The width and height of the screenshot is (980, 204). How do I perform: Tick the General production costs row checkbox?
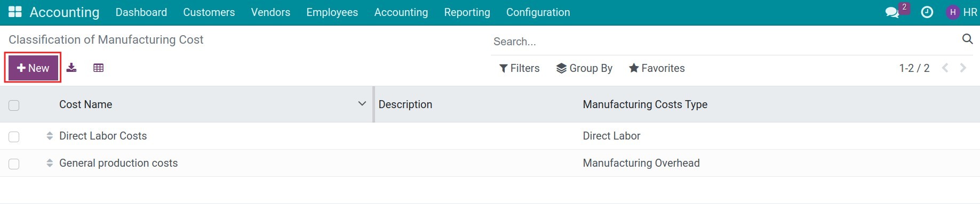pyautogui.click(x=14, y=164)
